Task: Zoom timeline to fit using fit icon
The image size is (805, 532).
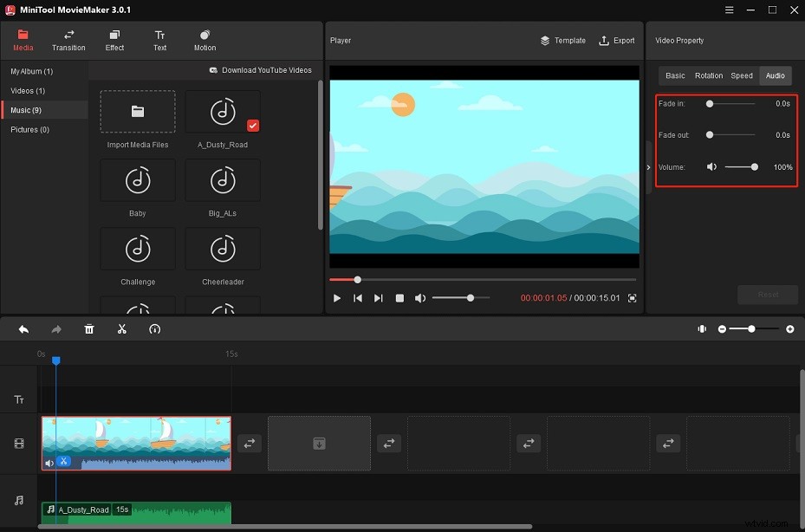Action: pos(702,329)
